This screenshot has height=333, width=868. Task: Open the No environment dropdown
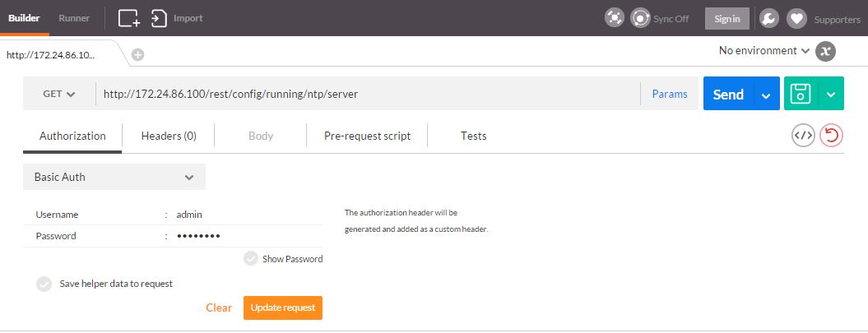[764, 51]
